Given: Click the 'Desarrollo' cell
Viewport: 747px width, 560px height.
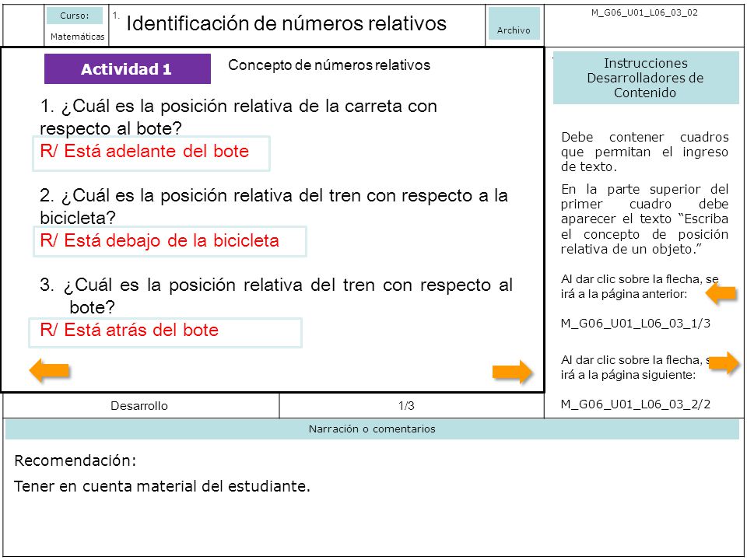Looking at the screenshot, I should tap(139, 406).
